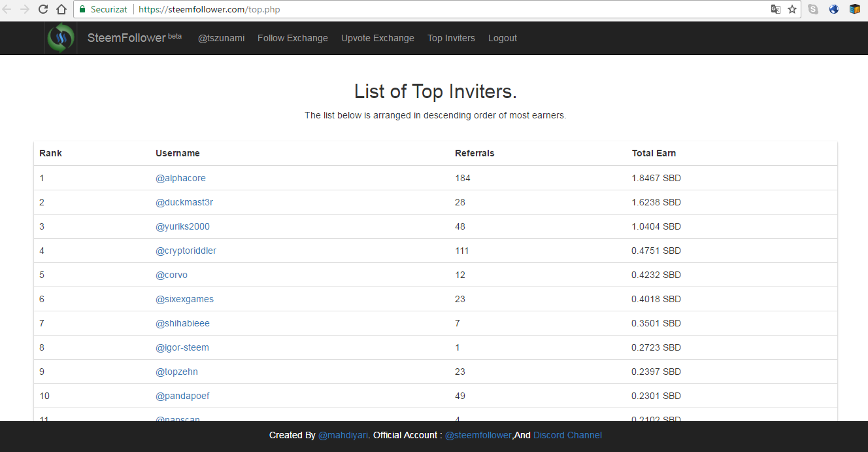This screenshot has height=452, width=868.
Task: Click the blue globe extension icon
Action: point(834,9)
